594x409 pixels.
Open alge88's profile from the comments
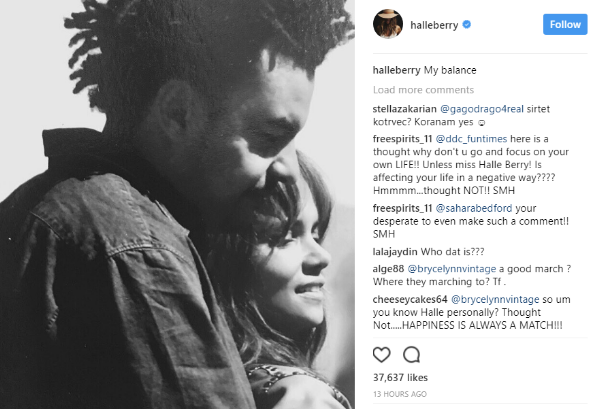tap(388, 269)
